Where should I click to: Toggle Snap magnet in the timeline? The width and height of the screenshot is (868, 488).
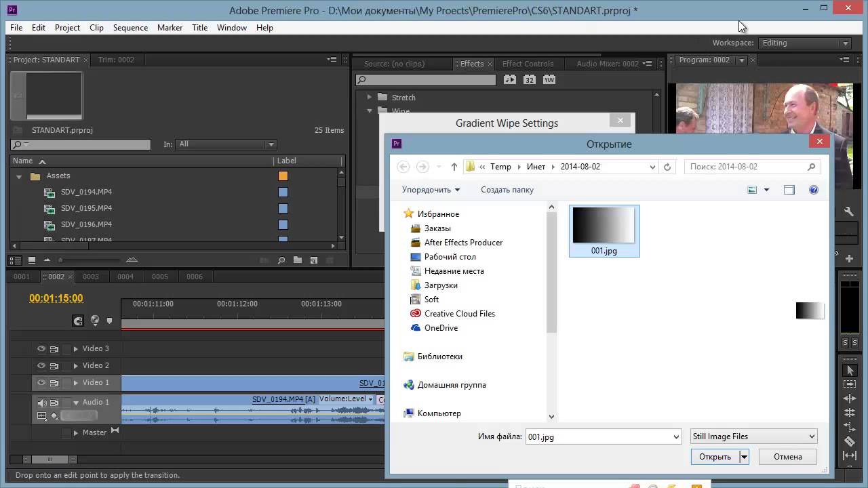tap(78, 321)
